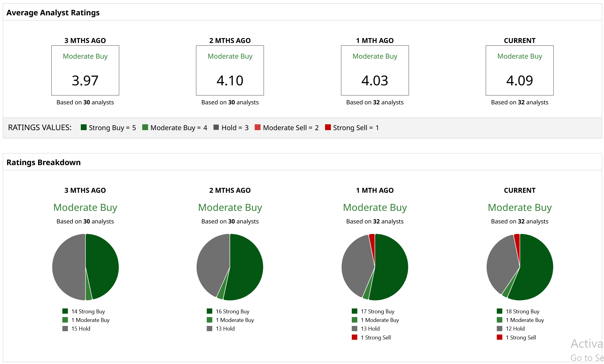Click the Moderate Buy legend swatch in ratings values

(x=145, y=127)
